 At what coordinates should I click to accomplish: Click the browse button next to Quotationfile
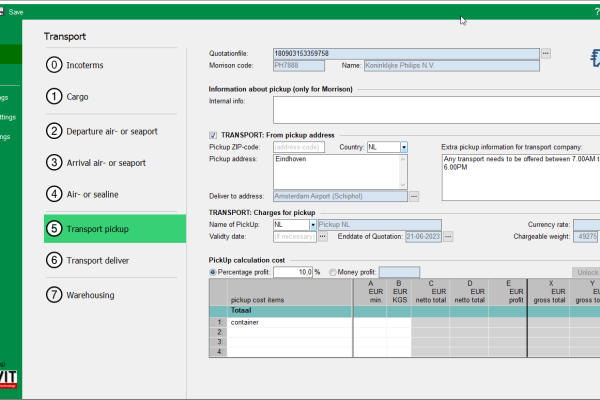(x=546, y=53)
